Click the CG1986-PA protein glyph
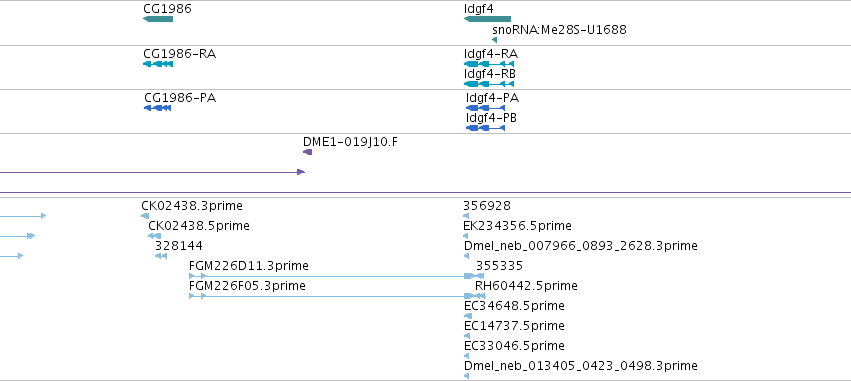The image size is (851, 381). [x=157, y=108]
